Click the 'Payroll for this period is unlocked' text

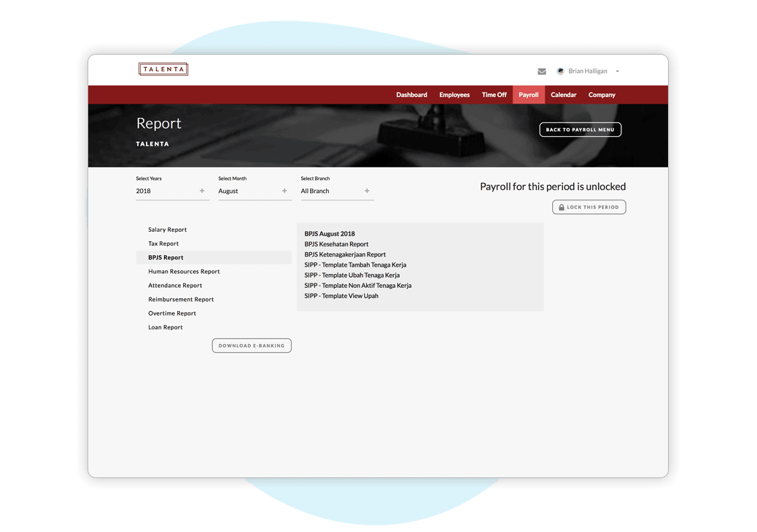point(553,187)
